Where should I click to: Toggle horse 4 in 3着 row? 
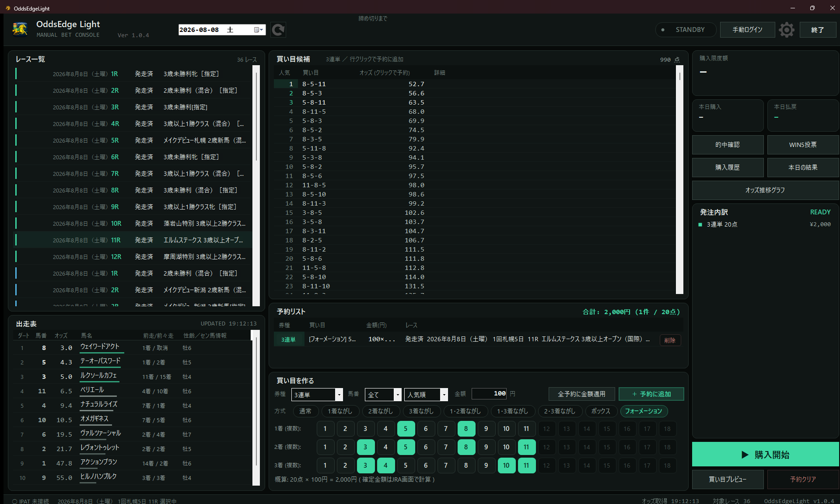click(x=385, y=465)
